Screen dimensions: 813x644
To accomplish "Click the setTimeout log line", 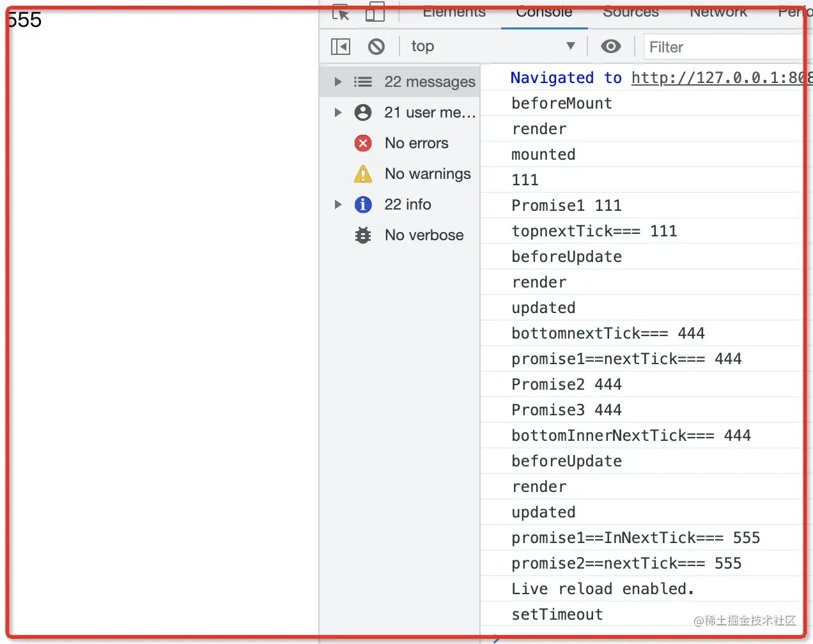I will click(646, 615).
